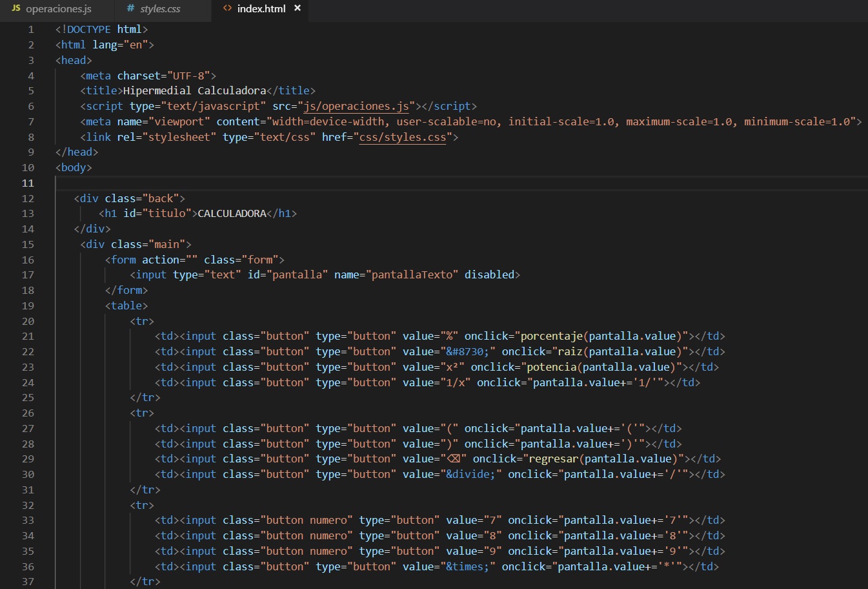The image size is (868, 589).
Task: Open the styles.css tab
Action: 157,9
